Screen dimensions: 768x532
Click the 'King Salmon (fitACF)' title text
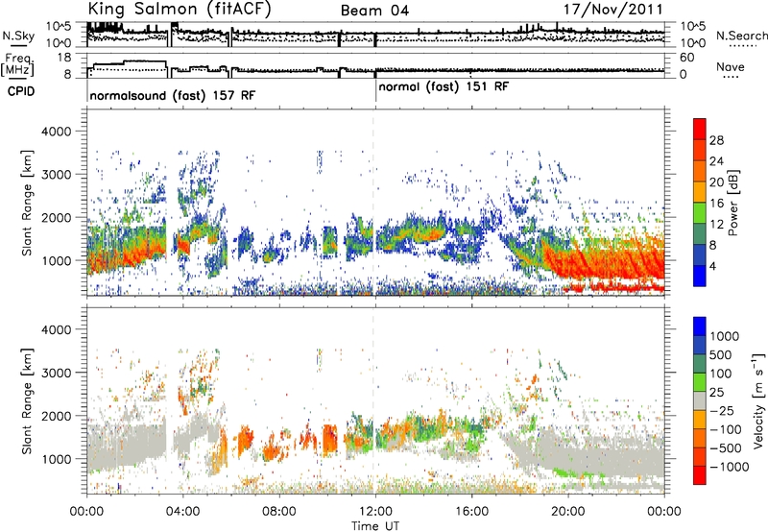(x=179, y=10)
